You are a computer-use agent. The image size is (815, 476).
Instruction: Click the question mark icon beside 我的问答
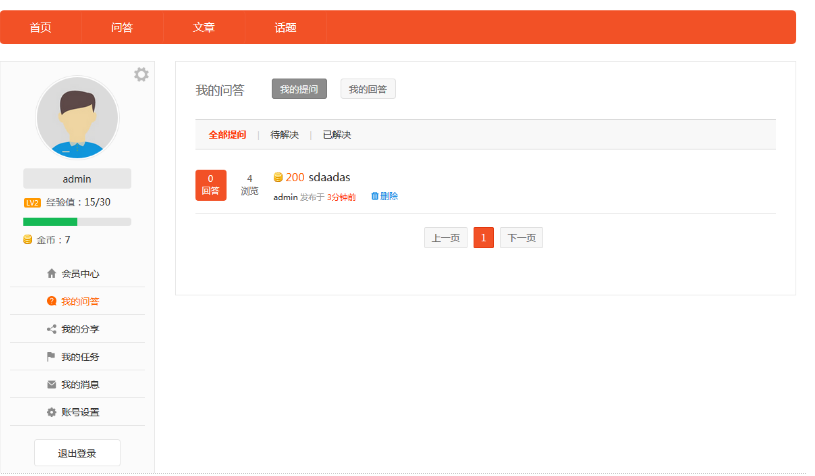coord(51,301)
